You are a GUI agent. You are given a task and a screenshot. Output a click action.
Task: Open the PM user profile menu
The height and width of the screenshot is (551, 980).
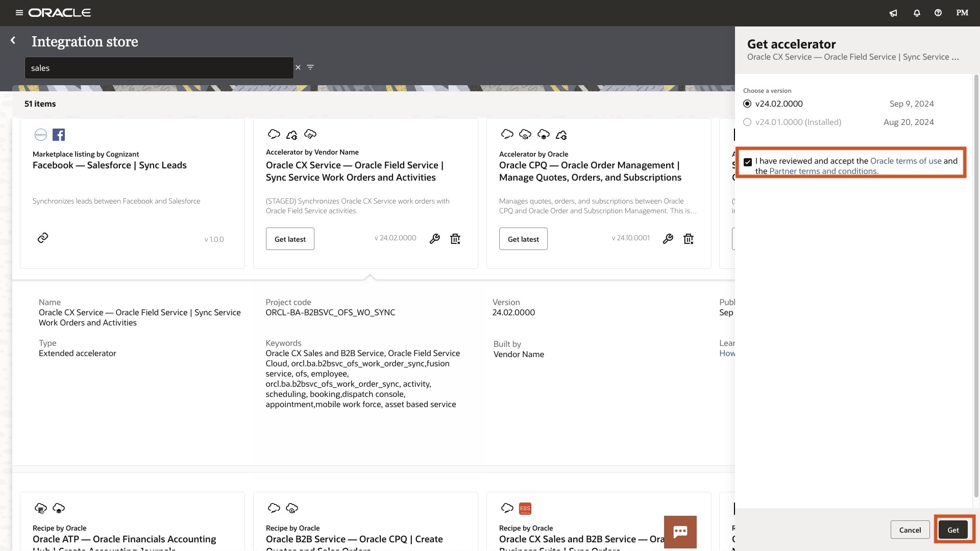click(962, 13)
